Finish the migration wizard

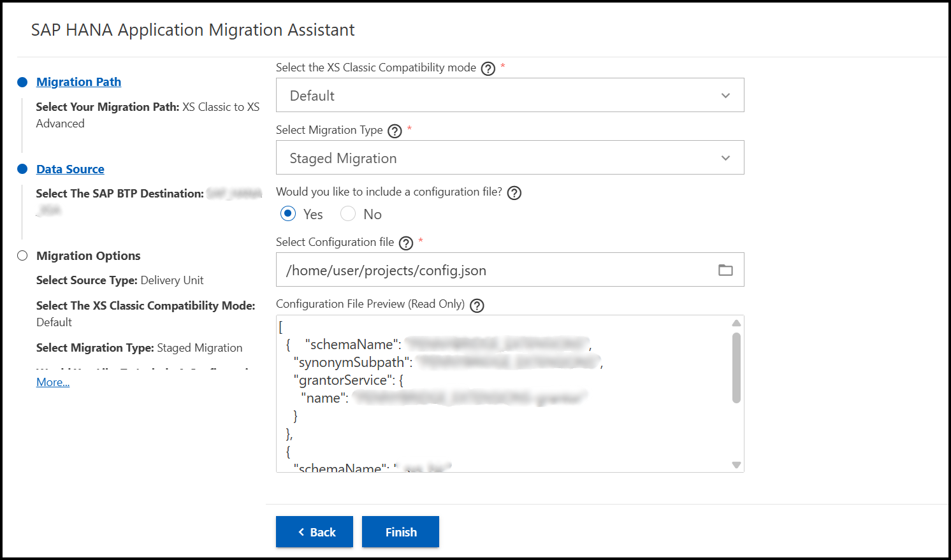pos(400,532)
